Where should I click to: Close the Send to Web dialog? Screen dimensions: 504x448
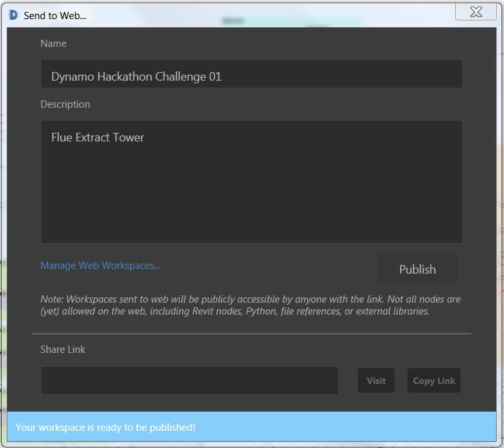click(476, 12)
